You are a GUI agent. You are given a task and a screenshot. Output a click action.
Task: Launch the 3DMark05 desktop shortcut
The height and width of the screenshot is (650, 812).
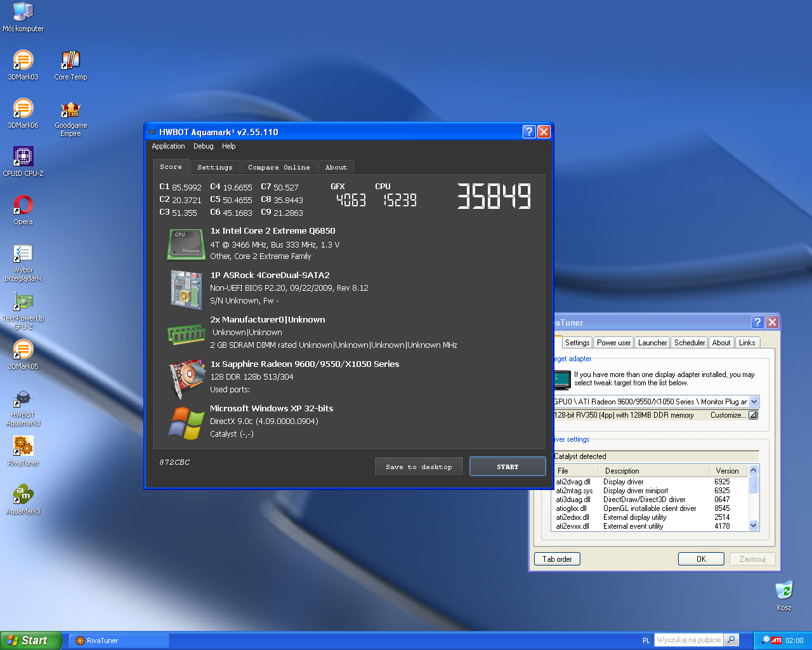23,355
